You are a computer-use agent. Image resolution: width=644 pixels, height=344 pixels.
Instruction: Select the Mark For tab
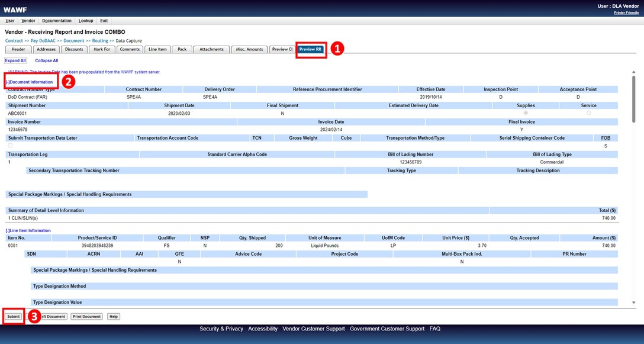(x=102, y=49)
